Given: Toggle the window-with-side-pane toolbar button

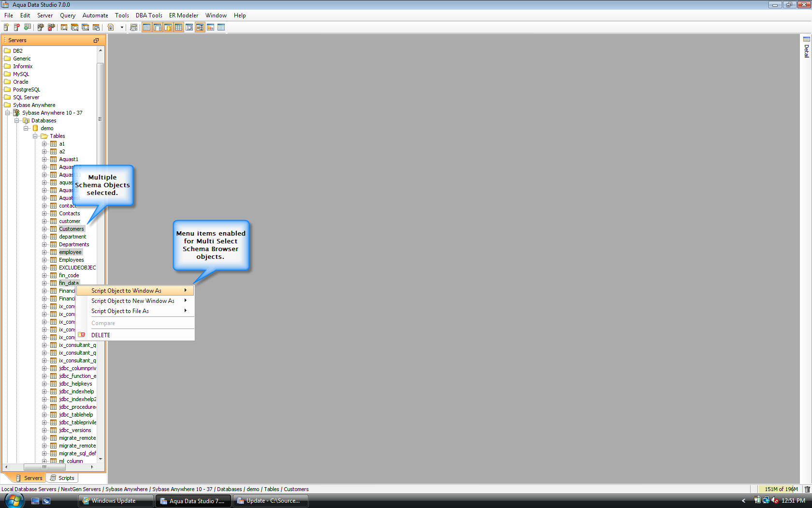Looking at the screenshot, I should [x=157, y=27].
